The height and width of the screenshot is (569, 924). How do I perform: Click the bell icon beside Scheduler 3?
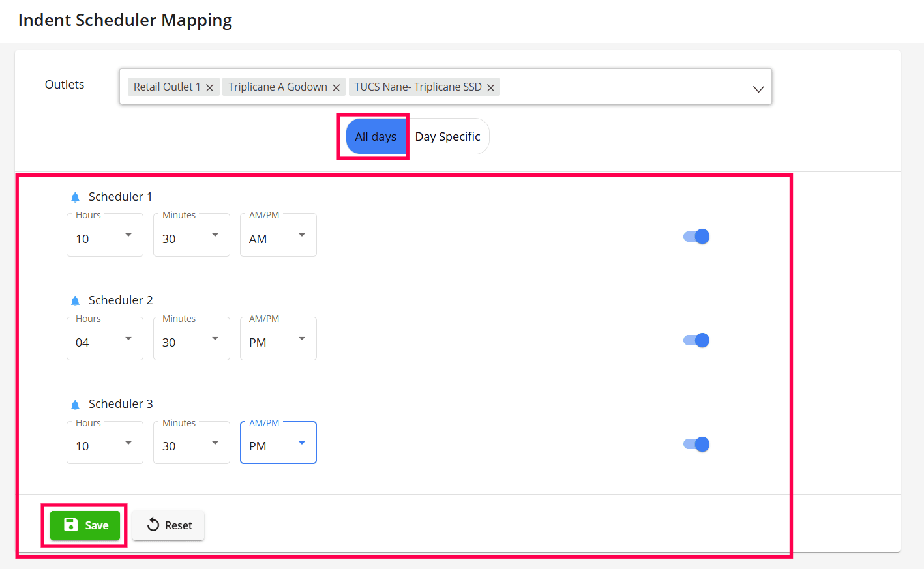pyautogui.click(x=75, y=405)
